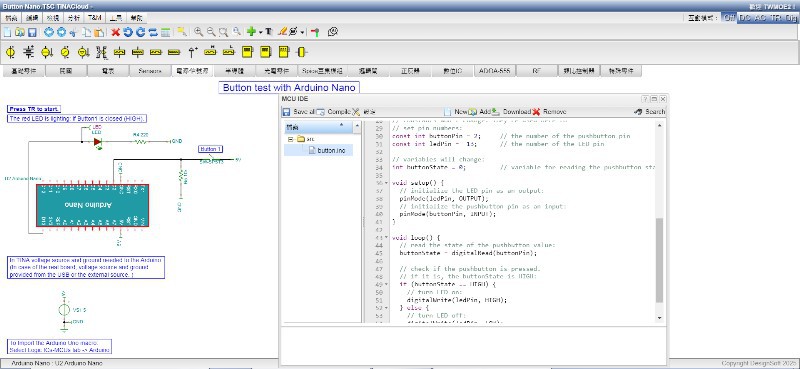Click Save all in MCU IDE
This screenshot has height=369, width=800.
point(299,111)
